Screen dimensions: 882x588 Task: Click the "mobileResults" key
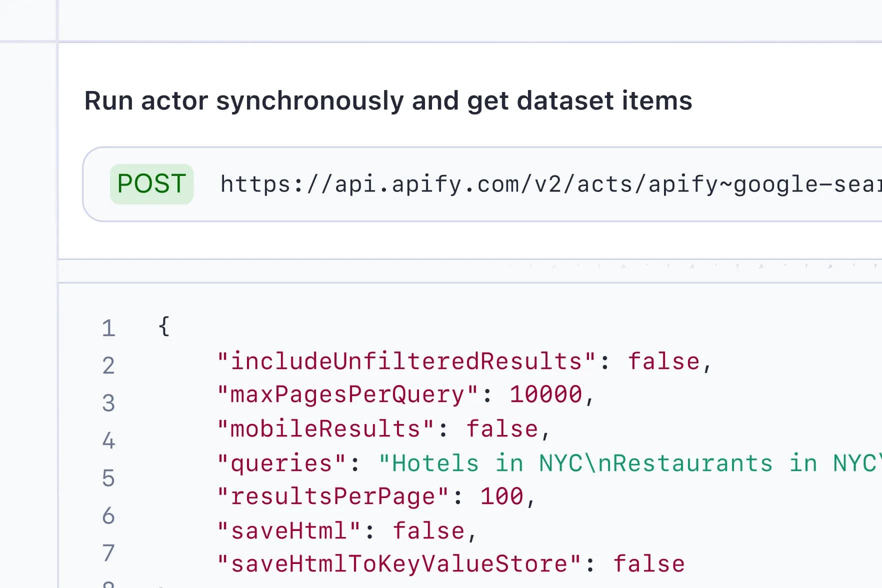[x=325, y=429]
